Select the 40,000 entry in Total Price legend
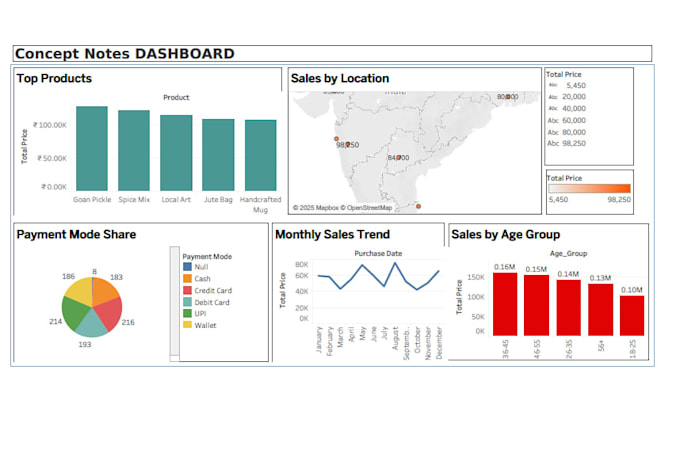This screenshot has height=465, width=680. (x=567, y=108)
